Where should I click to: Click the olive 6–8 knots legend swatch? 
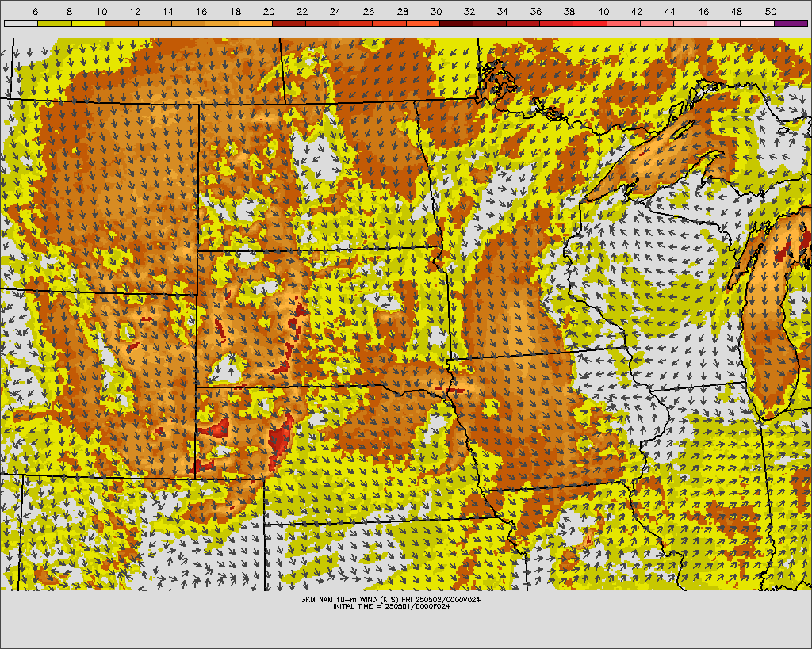coord(55,23)
